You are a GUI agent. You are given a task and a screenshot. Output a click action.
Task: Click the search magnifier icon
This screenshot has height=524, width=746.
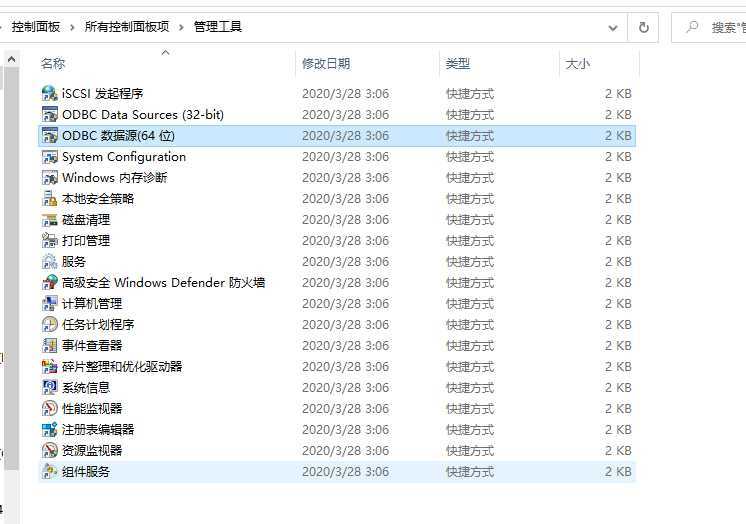click(692, 27)
